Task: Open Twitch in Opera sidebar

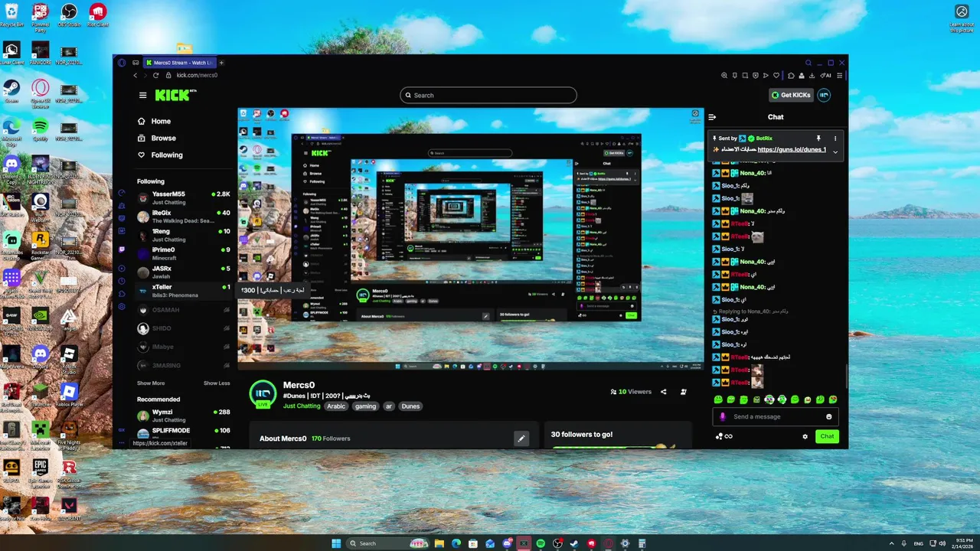Action: [122, 249]
